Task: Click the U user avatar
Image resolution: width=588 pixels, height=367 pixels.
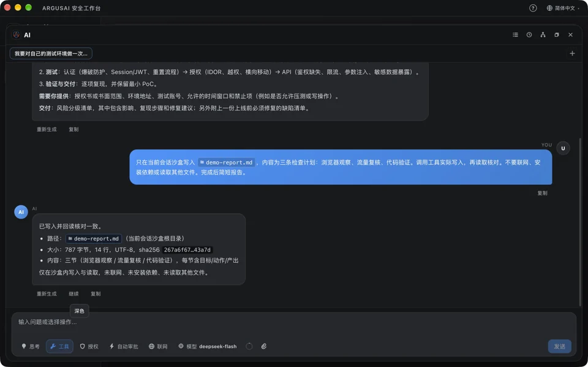Action: click(x=563, y=148)
